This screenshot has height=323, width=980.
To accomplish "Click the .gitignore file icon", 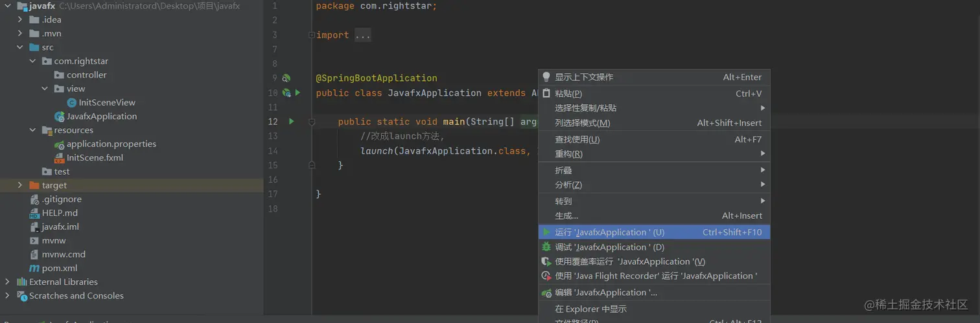I will 34,199.
